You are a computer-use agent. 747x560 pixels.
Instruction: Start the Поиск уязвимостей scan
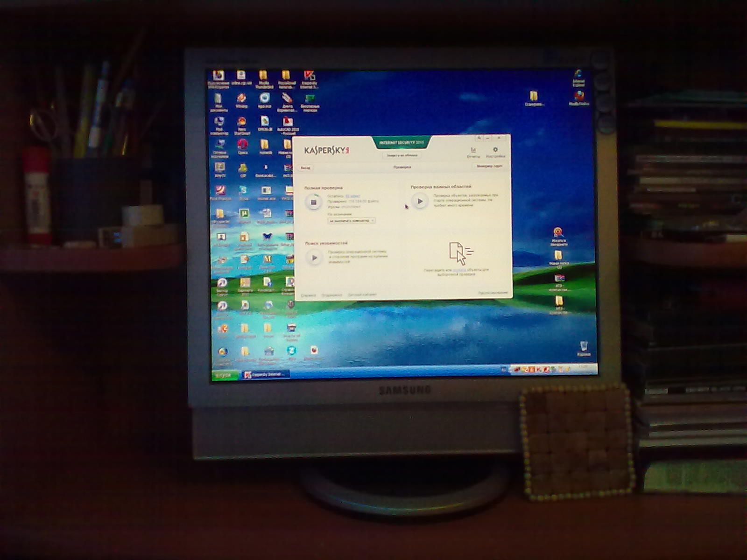pos(314,258)
